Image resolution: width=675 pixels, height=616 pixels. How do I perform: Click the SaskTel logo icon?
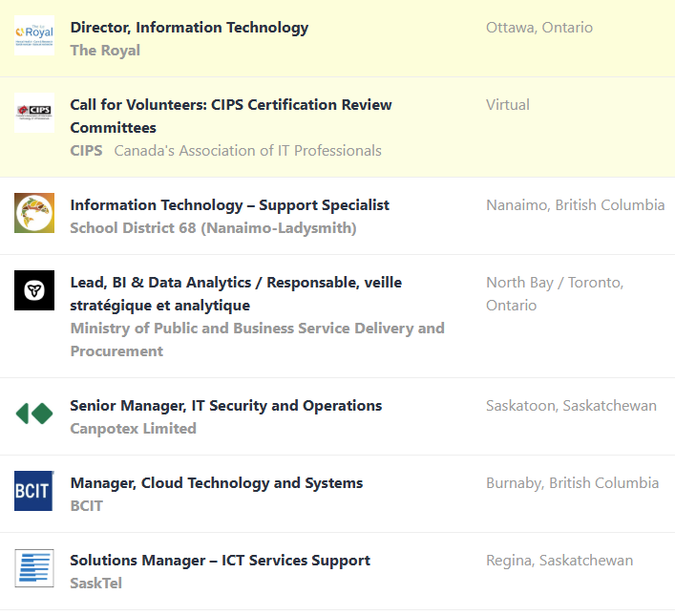point(34,568)
